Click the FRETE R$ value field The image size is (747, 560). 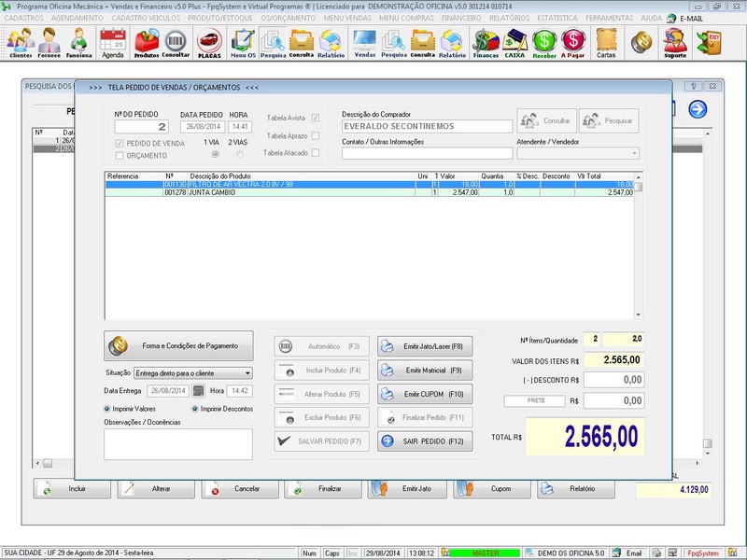point(614,401)
